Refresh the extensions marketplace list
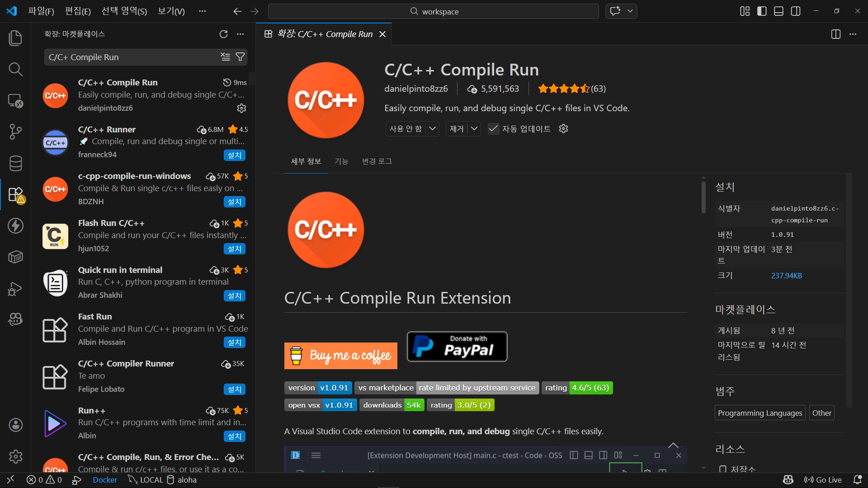The image size is (868, 488). pos(223,34)
